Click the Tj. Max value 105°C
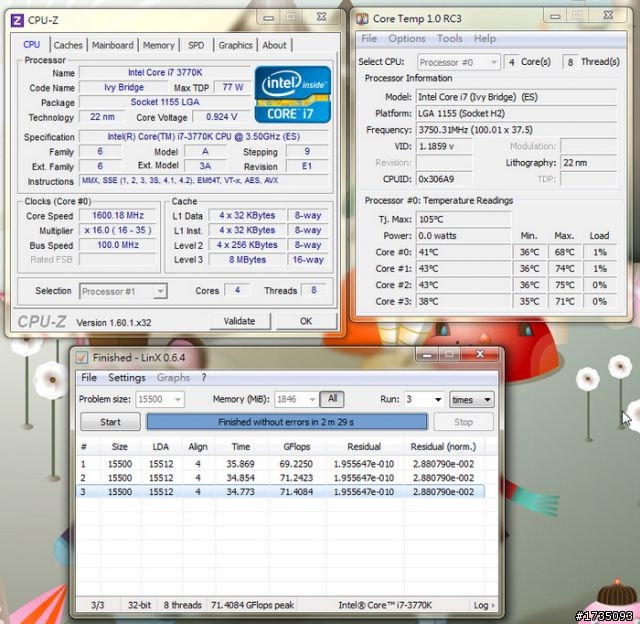Screen dimensions: 640x624 (463, 219)
